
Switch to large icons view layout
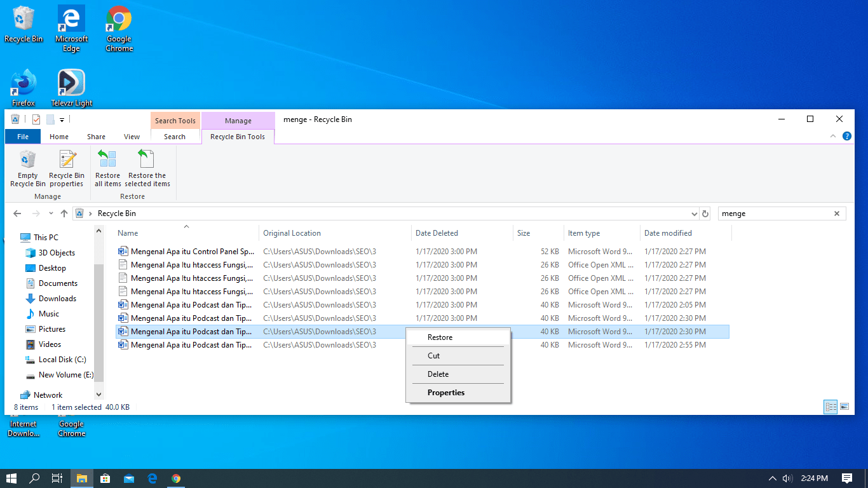(844, 407)
